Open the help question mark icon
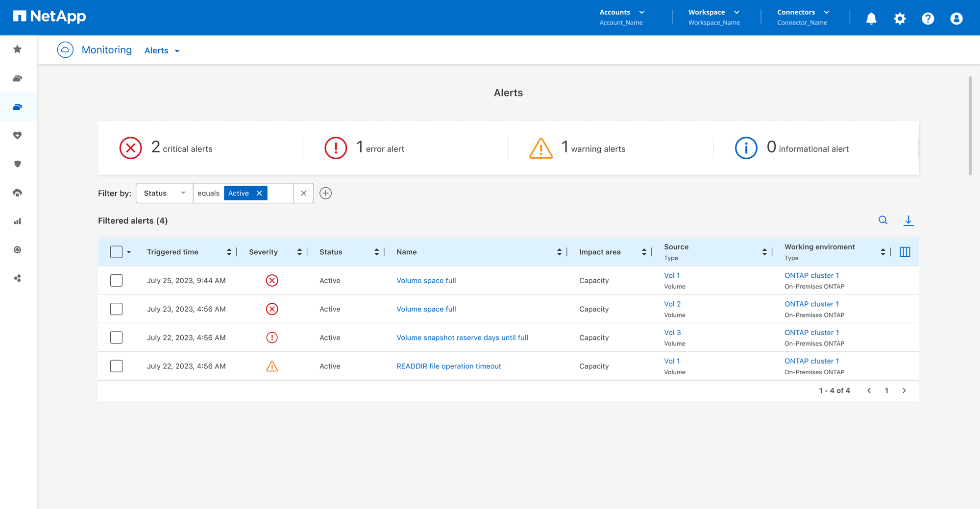 click(x=928, y=19)
